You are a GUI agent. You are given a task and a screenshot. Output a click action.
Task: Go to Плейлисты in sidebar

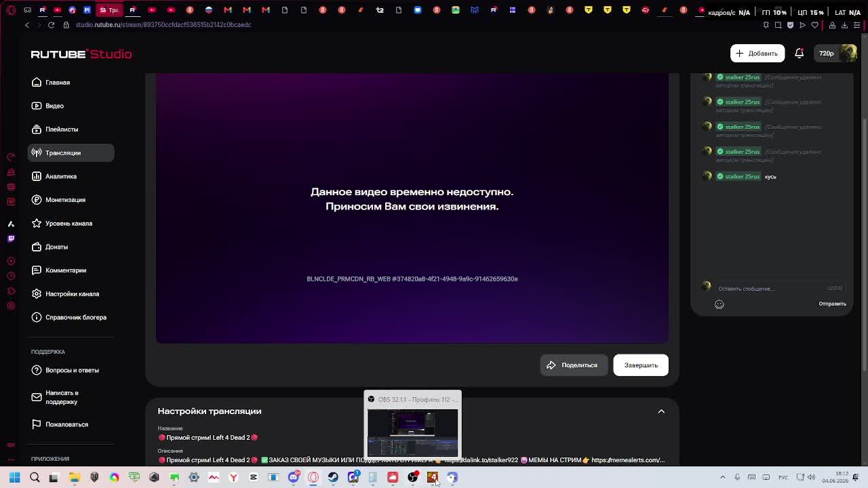[71, 129]
